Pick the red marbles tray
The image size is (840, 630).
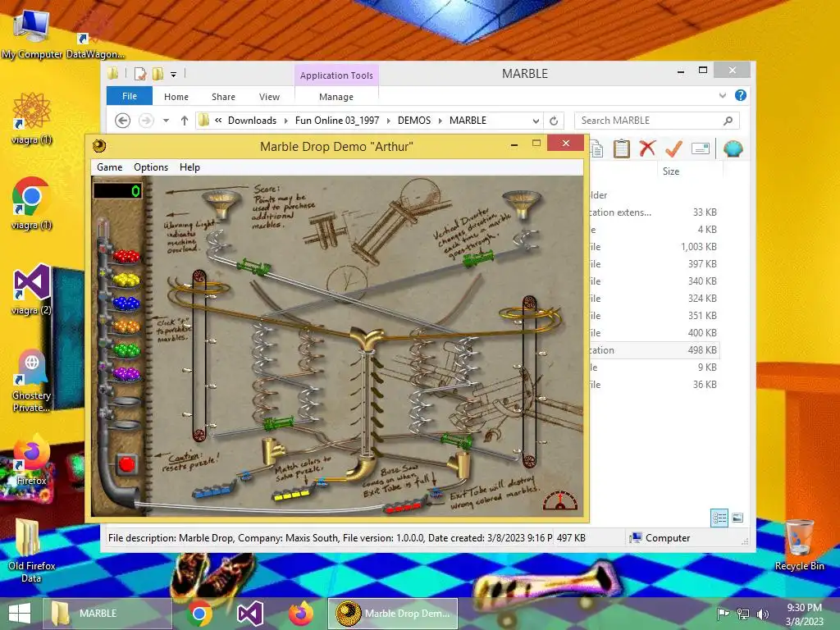(126, 257)
